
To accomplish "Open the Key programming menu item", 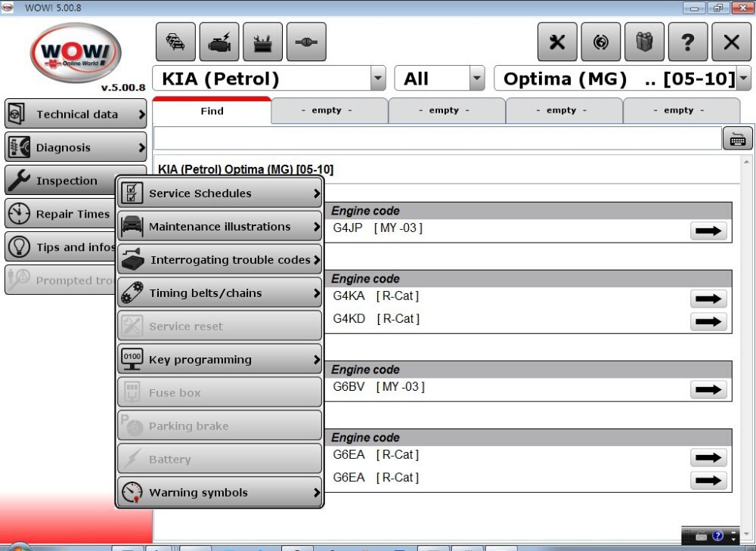I will coord(220,360).
